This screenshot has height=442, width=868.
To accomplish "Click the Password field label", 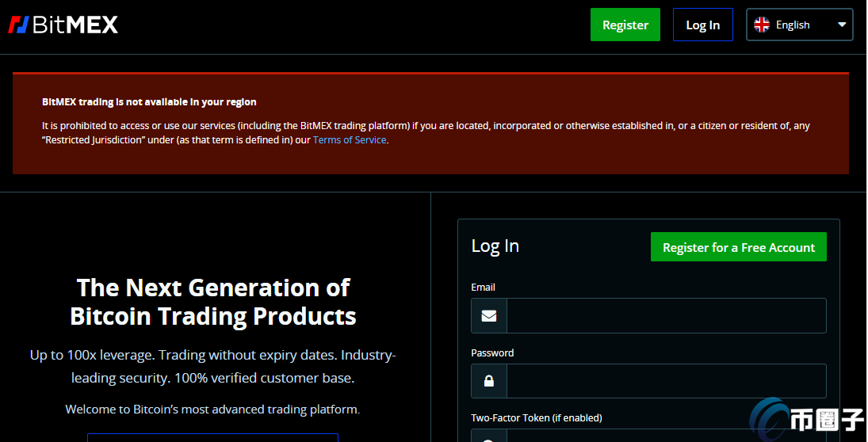I will (492, 352).
